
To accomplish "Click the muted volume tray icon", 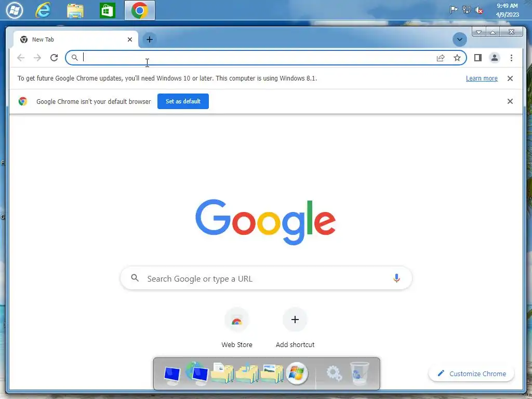I will tap(478, 10).
